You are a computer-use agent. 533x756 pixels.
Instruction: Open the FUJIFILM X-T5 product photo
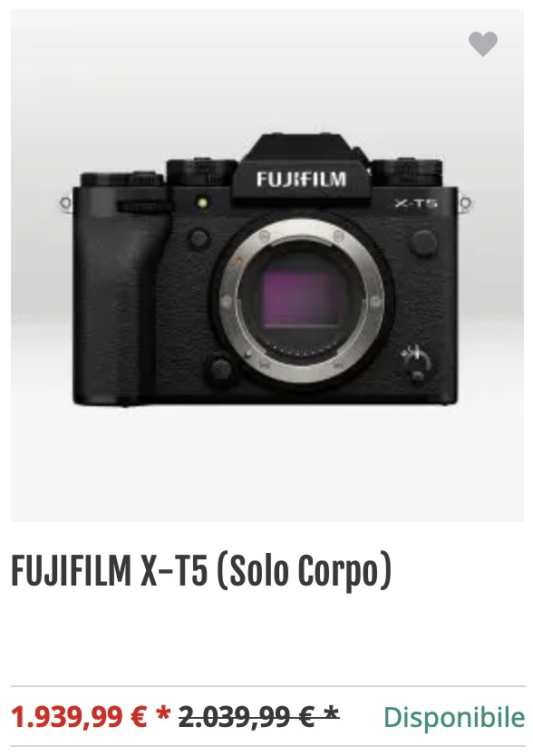[267, 266]
